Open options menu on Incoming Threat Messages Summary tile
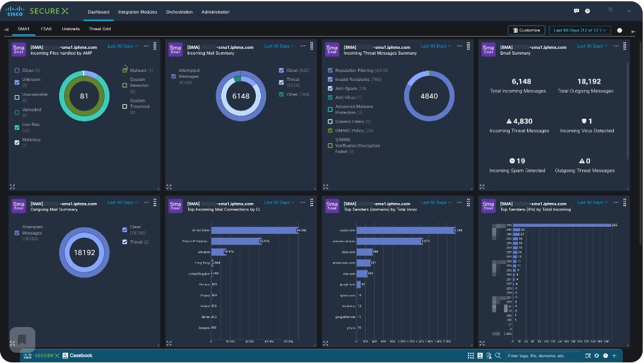 459,46
